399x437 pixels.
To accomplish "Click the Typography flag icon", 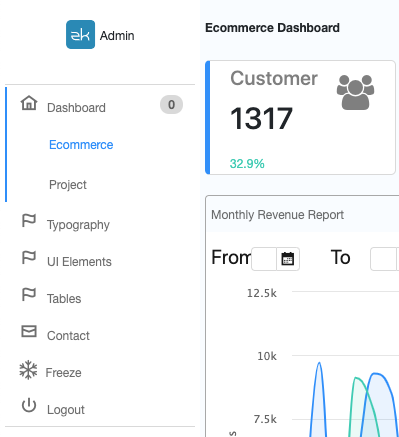I will (29, 221).
